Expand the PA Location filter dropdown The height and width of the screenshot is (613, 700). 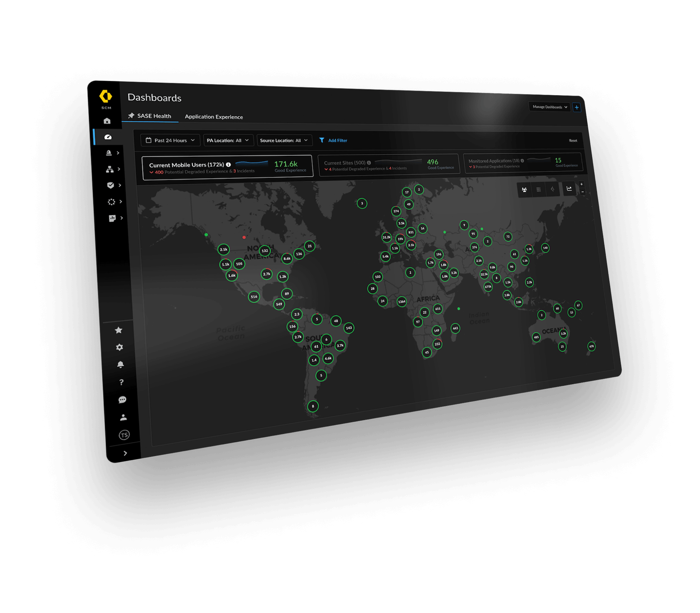[228, 140]
